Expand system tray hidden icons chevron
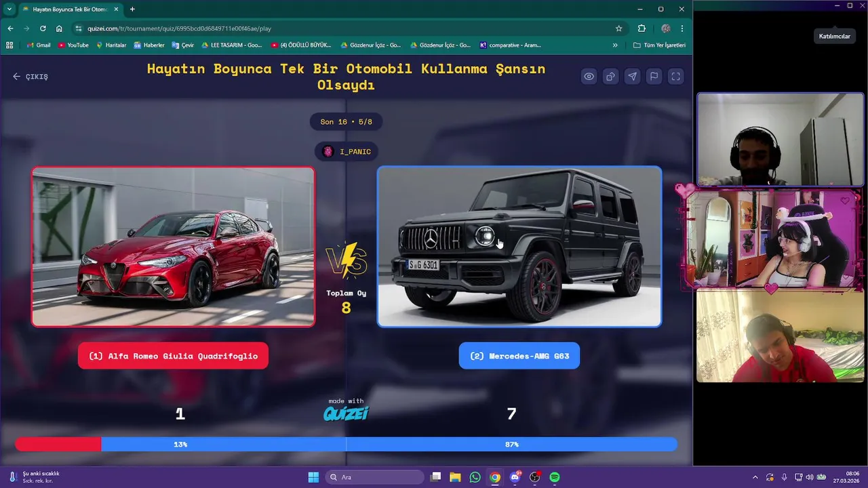Image resolution: width=868 pixels, height=488 pixels. (x=756, y=477)
